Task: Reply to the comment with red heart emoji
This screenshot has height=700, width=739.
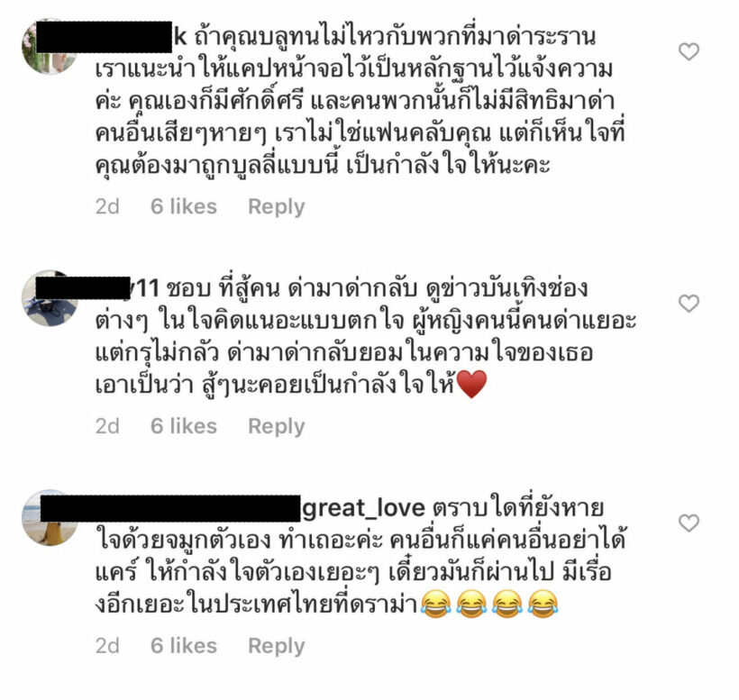Action: pos(276,426)
